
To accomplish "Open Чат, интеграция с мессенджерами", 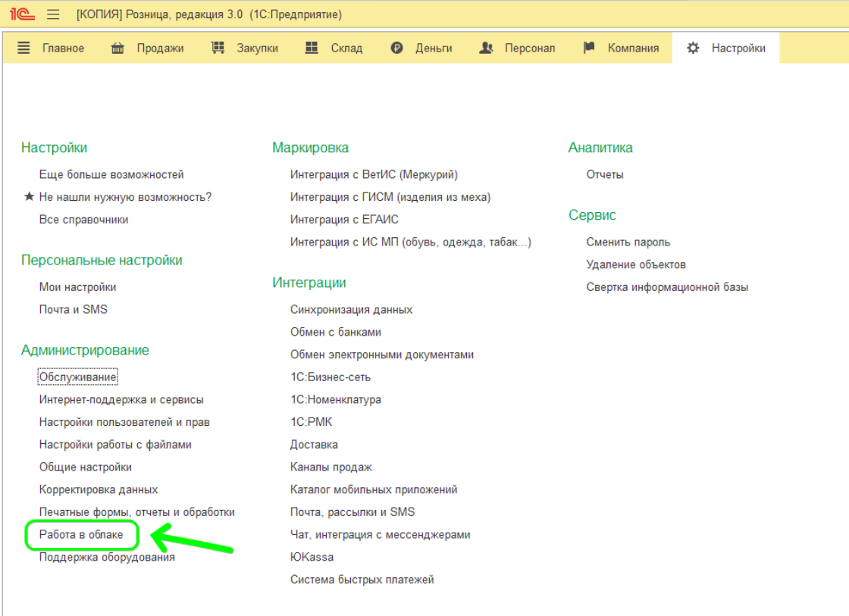I will 380,535.
